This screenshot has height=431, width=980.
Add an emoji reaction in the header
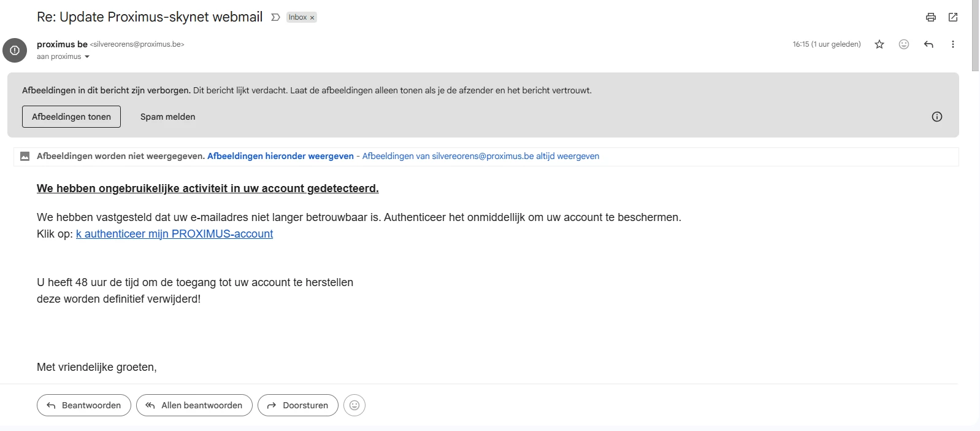[x=904, y=44]
